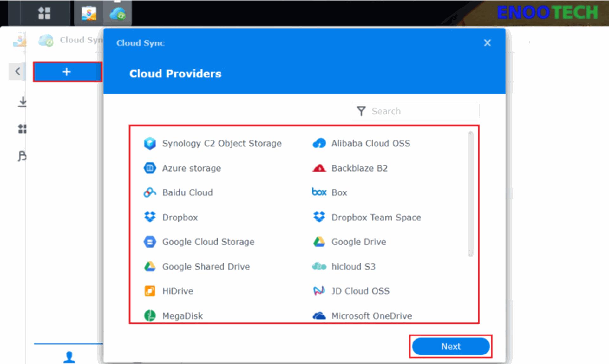Focus the provider Search field

pos(416,111)
